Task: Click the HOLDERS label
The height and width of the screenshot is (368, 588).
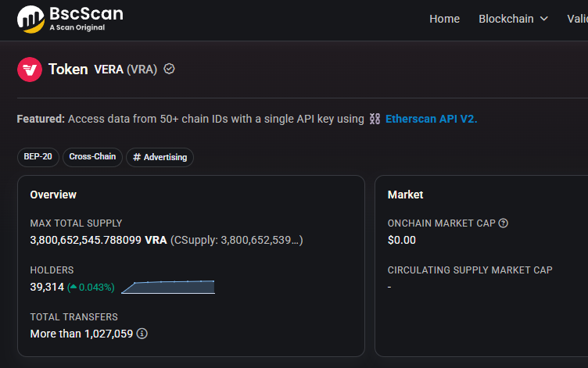Action: click(x=52, y=270)
